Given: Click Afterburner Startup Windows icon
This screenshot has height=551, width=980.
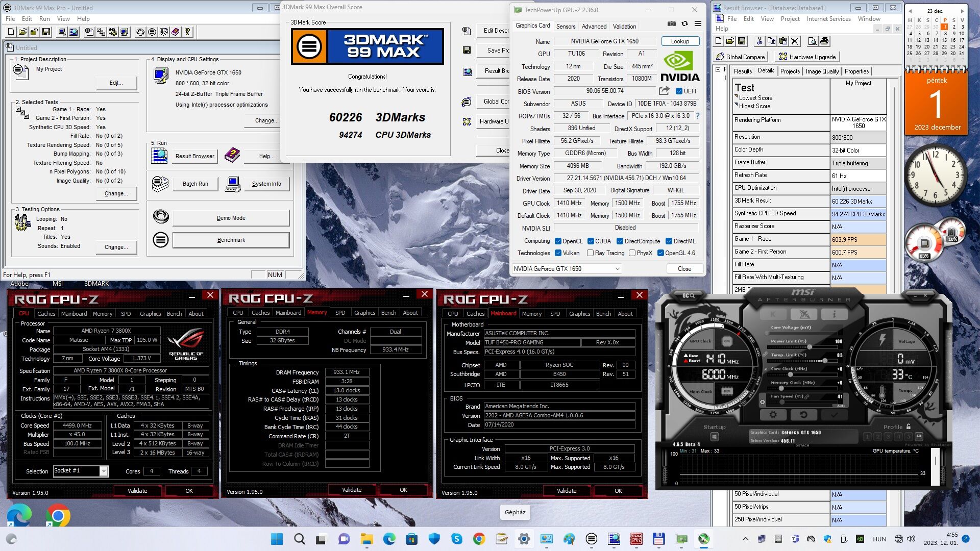Looking at the screenshot, I should click(x=714, y=437).
